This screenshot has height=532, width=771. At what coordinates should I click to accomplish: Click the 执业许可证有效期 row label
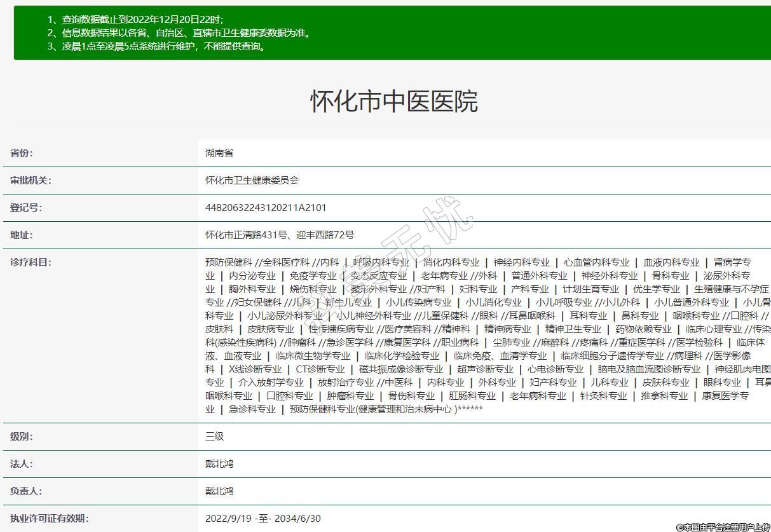click(49, 519)
